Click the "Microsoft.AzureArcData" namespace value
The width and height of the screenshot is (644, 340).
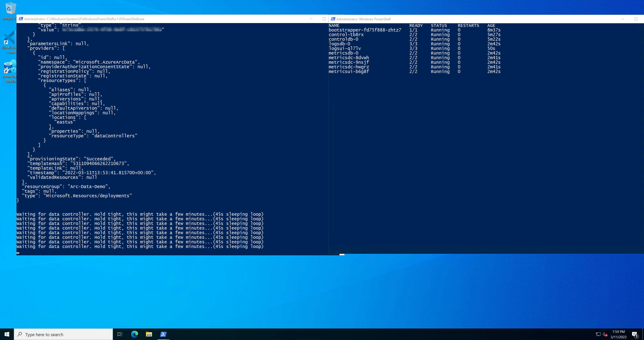(x=105, y=62)
